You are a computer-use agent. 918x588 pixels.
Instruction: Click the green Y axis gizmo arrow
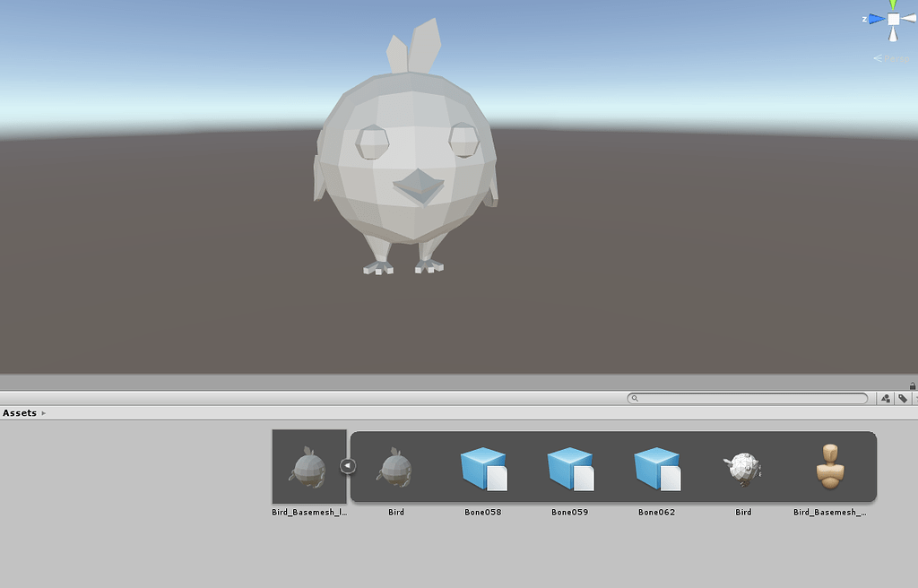pyautogui.click(x=892, y=5)
